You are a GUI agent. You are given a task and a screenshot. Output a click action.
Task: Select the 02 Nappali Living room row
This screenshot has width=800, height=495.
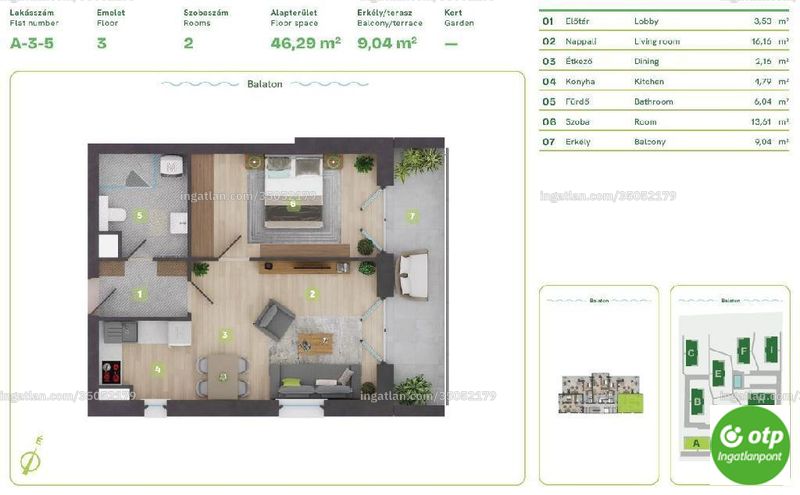[x=664, y=41]
